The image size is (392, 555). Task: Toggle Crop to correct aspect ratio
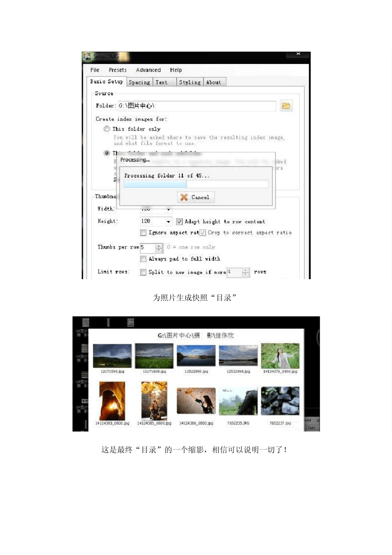[x=203, y=233]
